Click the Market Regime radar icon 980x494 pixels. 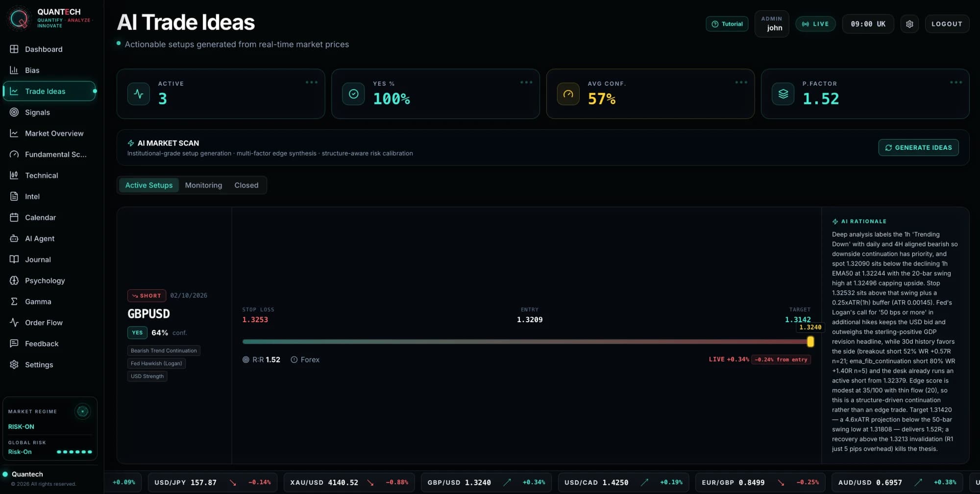(82, 411)
